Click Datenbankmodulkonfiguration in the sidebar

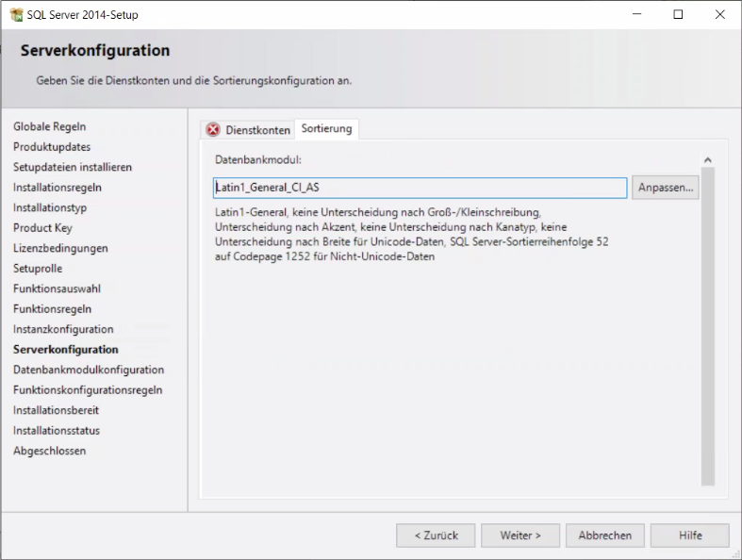[89, 370]
